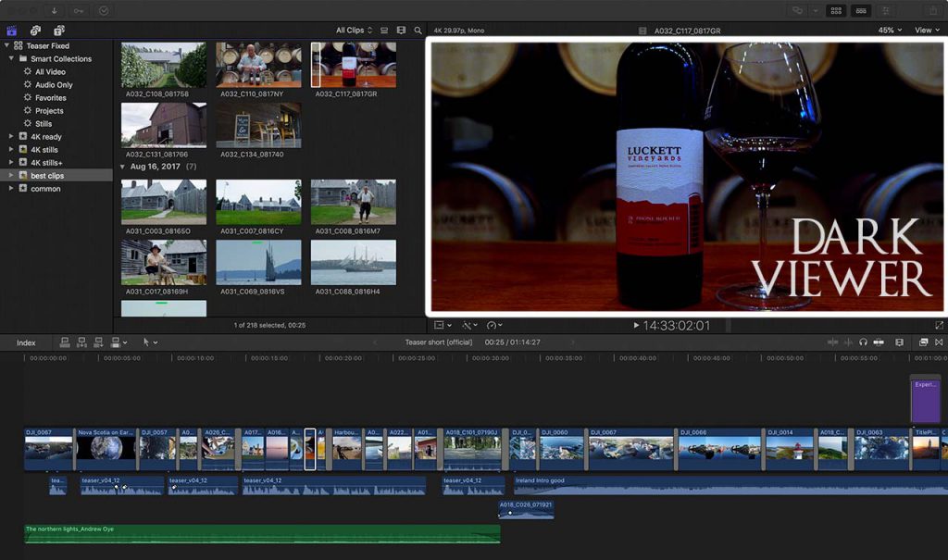Open the viewer 45% zoom dropdown
The image size is (948, 560).
[890, 31]
